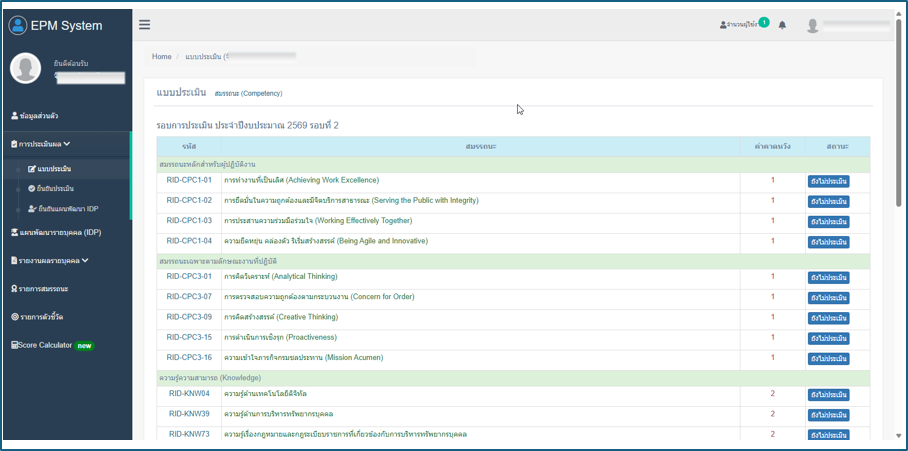The height and width of the screenshot is (451, 908).
Task: Open Score Calculator in the sidebar
Action: (x=42, y=345)
